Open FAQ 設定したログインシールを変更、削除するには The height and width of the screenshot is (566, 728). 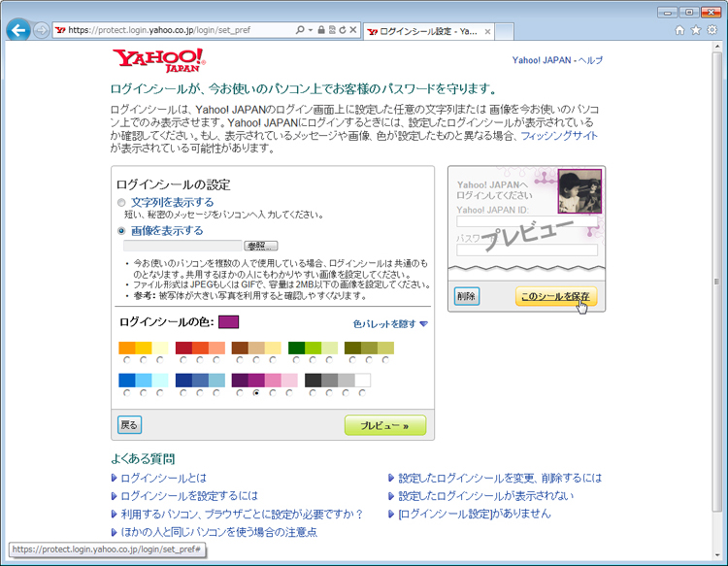tap(500, 478)
